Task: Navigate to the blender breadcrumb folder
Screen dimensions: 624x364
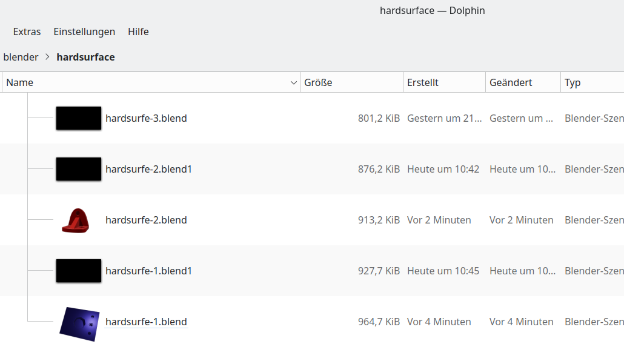Action: (21, 57)
